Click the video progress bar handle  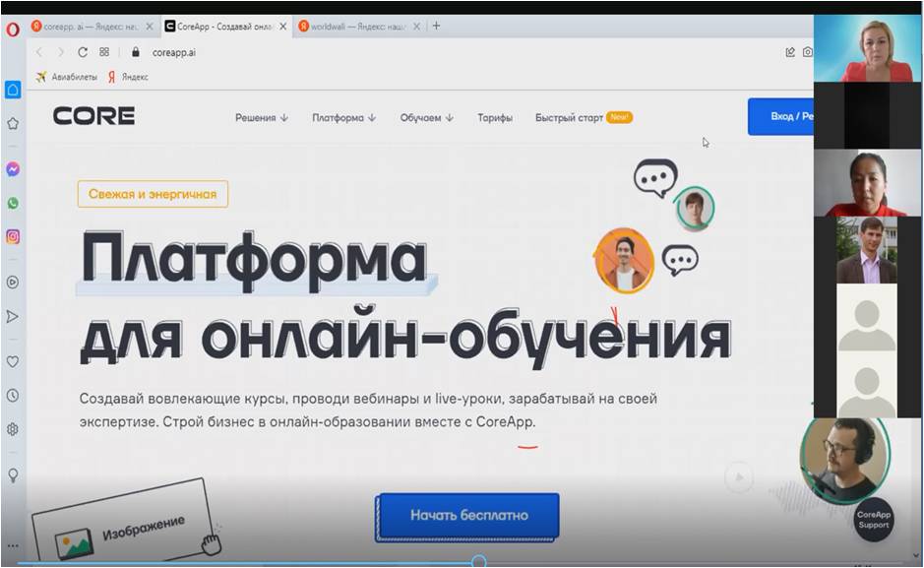(479, 561)
